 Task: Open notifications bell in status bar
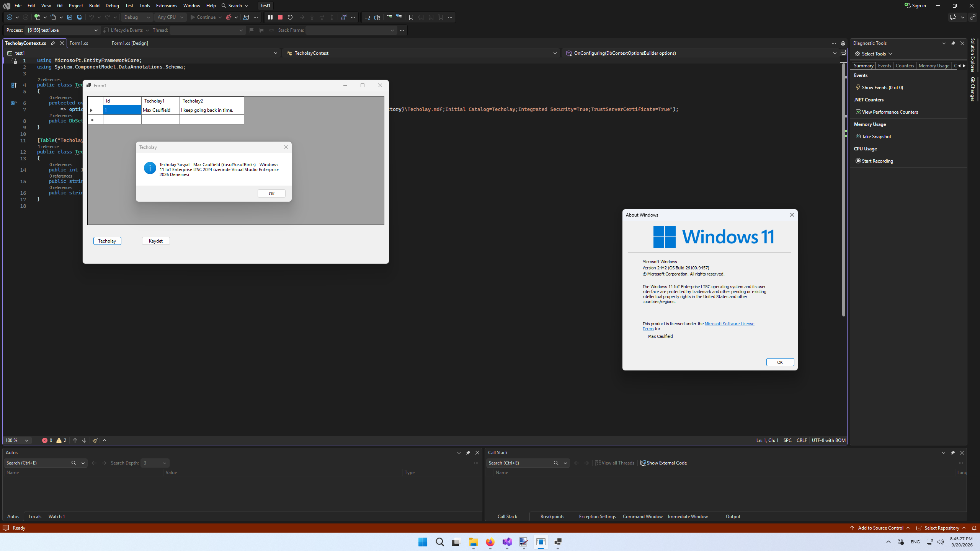pos(974,528)
